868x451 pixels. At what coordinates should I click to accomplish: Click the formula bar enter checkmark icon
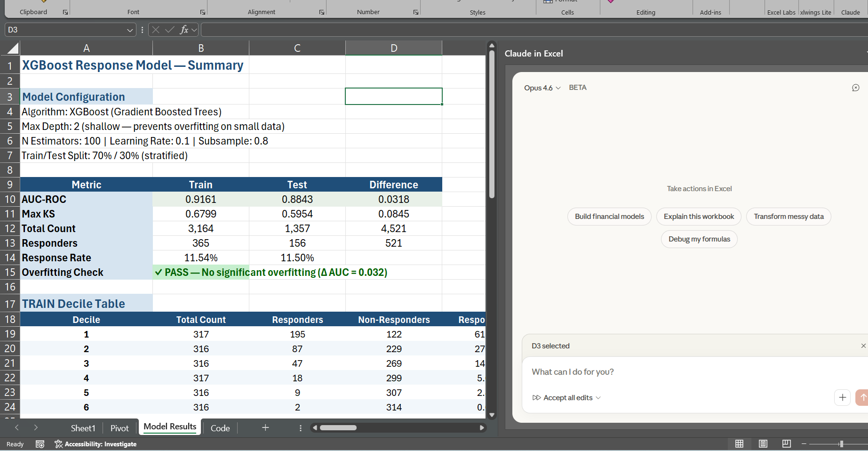pos(170,30)
